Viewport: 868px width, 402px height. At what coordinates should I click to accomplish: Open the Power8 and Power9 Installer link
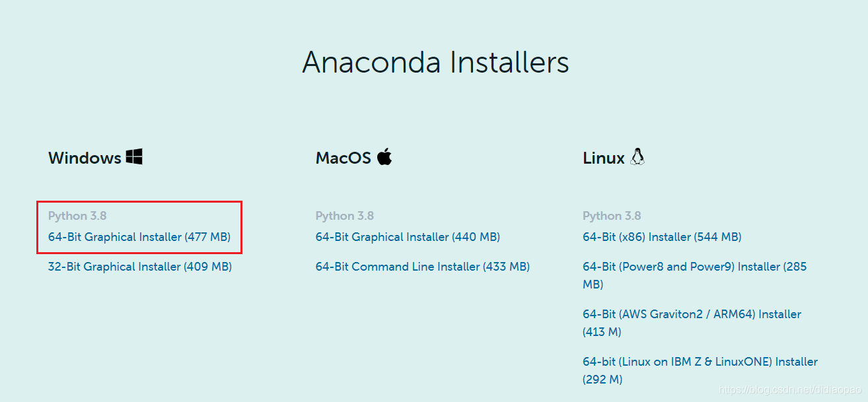coord(694,267)
